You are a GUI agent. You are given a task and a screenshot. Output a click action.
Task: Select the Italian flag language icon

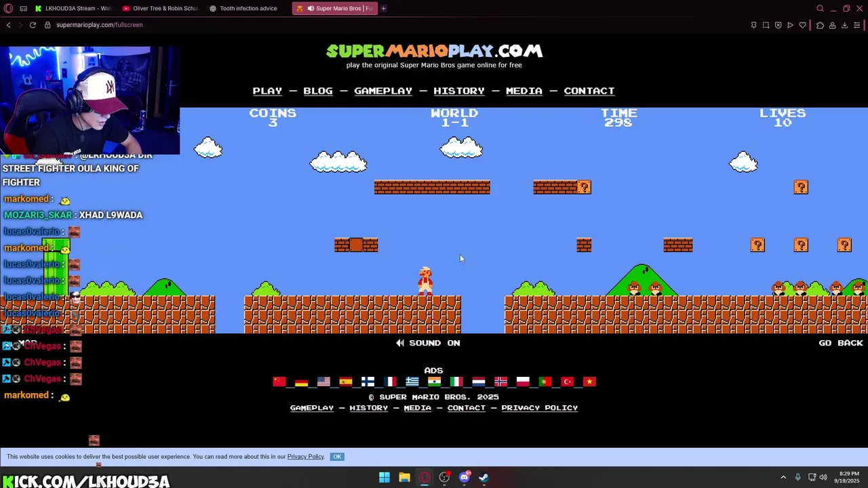coord(456,382)
